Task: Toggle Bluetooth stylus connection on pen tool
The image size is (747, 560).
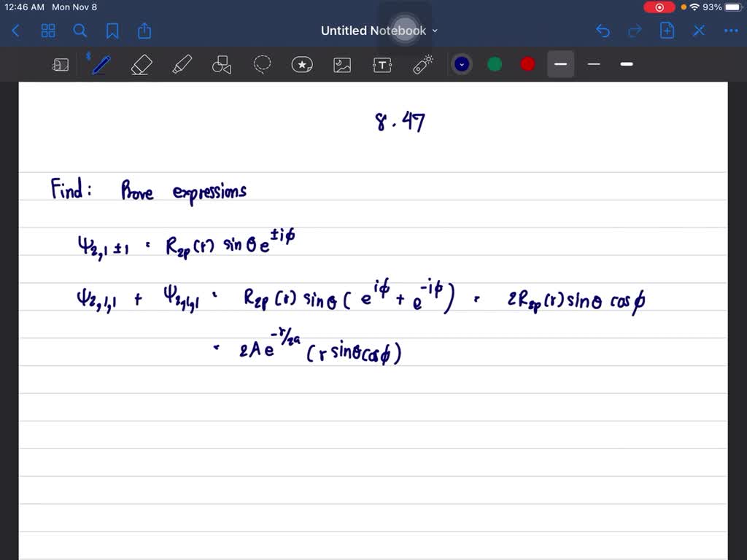Action: pyautogui.click(x=90, y=57)
